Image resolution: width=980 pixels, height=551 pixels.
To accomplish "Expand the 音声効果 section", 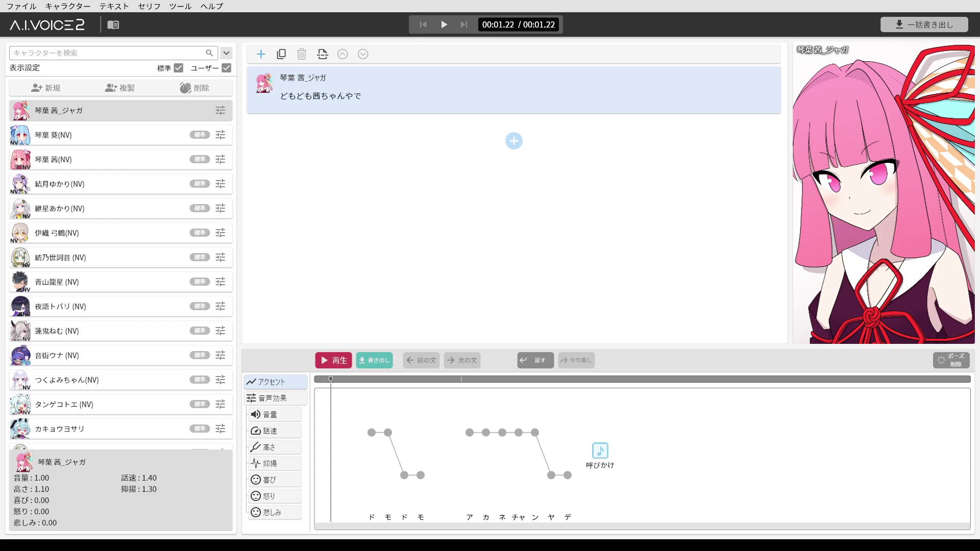I will point(276,398).
